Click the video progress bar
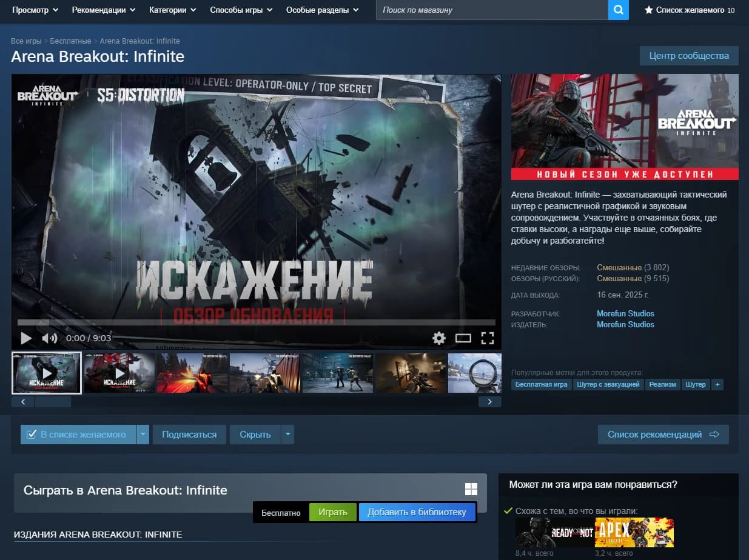The image size is (749, 560). (x=256, y=322)
